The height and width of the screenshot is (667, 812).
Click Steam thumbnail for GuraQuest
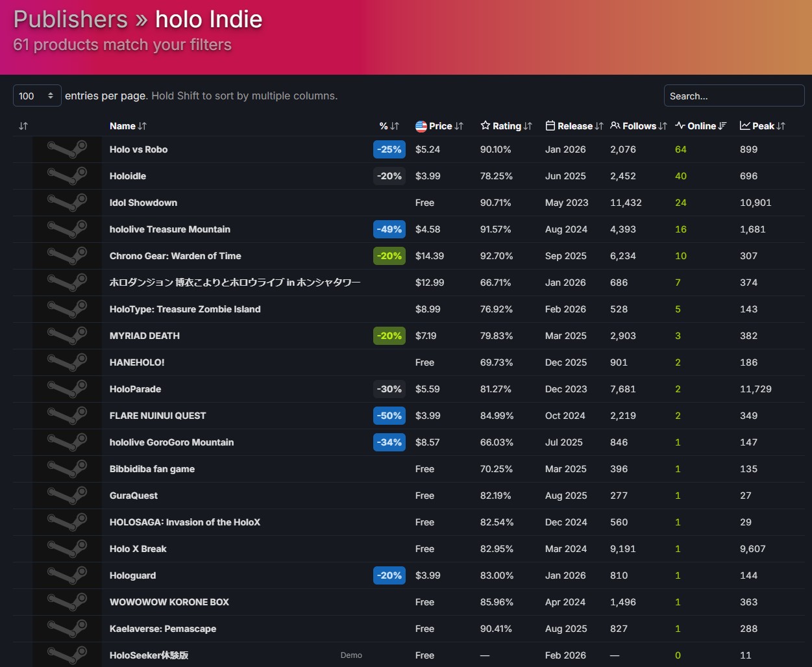click(68, 496)
